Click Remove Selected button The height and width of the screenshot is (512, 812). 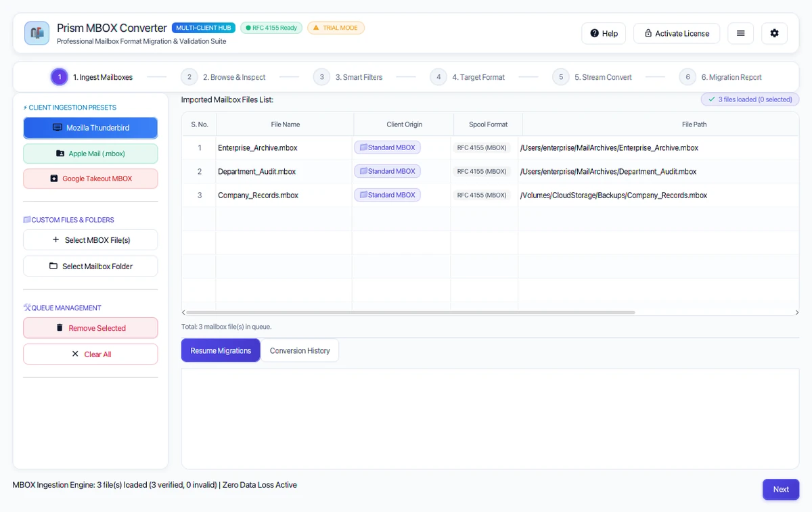[x=91, y=328]
